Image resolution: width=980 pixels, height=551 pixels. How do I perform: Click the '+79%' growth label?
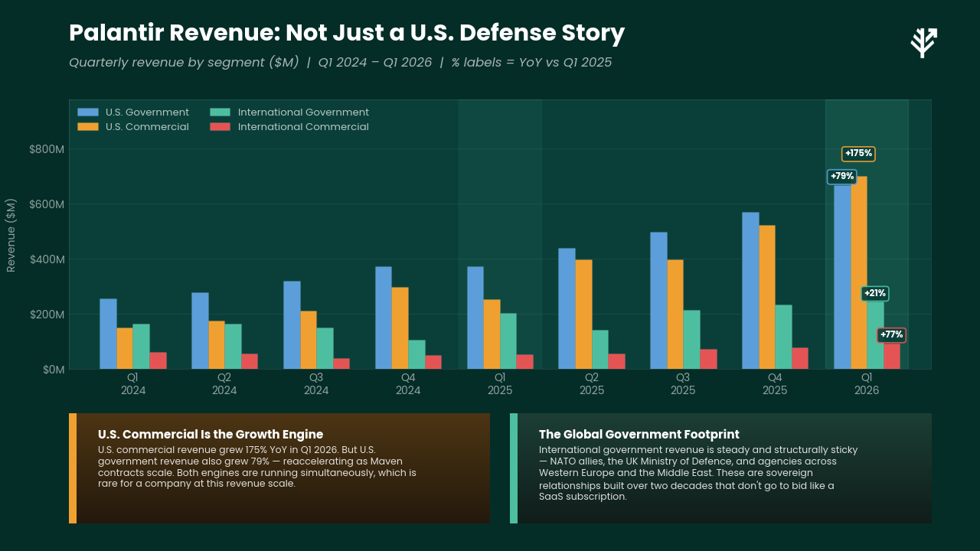842,177
